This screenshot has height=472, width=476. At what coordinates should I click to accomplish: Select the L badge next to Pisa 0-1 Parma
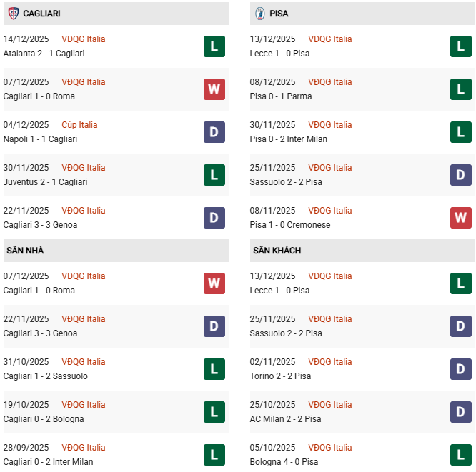click(461, 89)
